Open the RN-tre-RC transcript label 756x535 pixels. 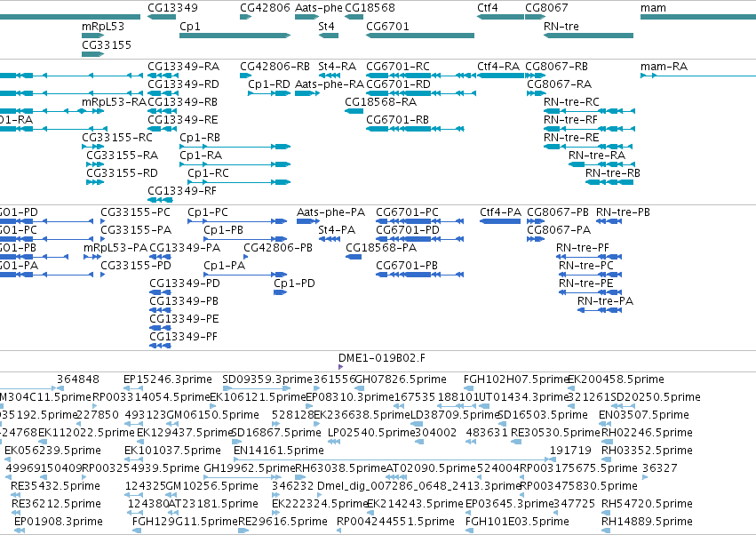571,102
